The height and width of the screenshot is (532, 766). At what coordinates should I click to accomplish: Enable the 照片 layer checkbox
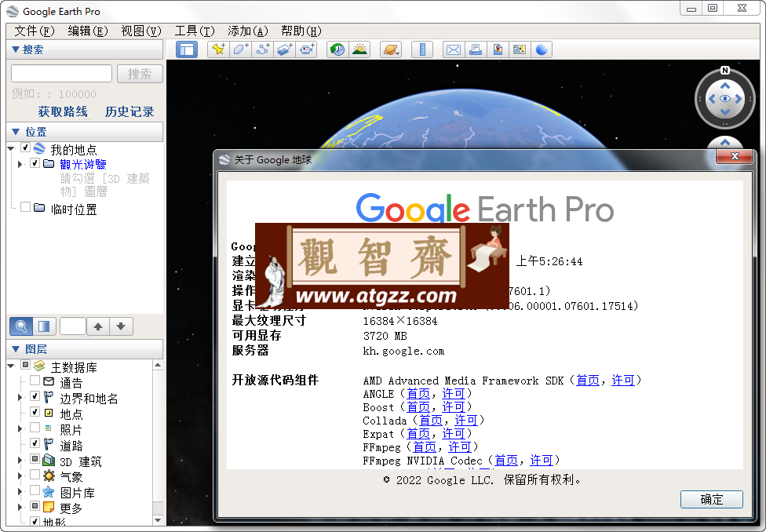point(35,428)
